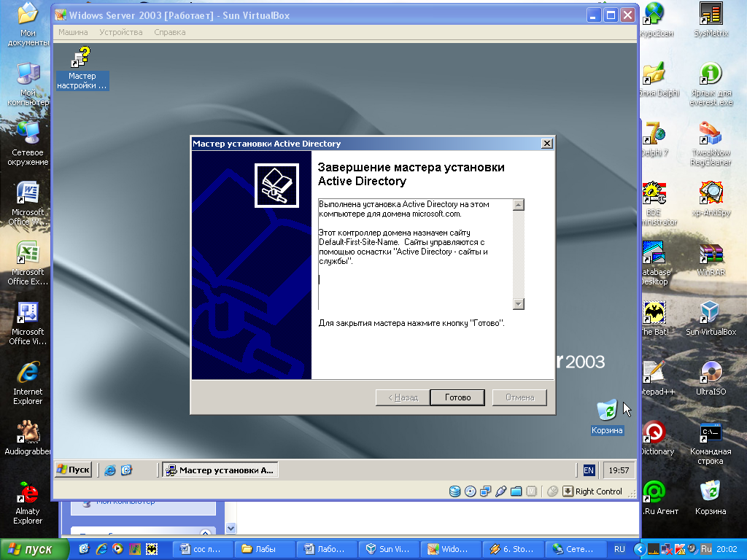
Task: Click the VirtualBox host key arrow icon
Action: (568, 491)
